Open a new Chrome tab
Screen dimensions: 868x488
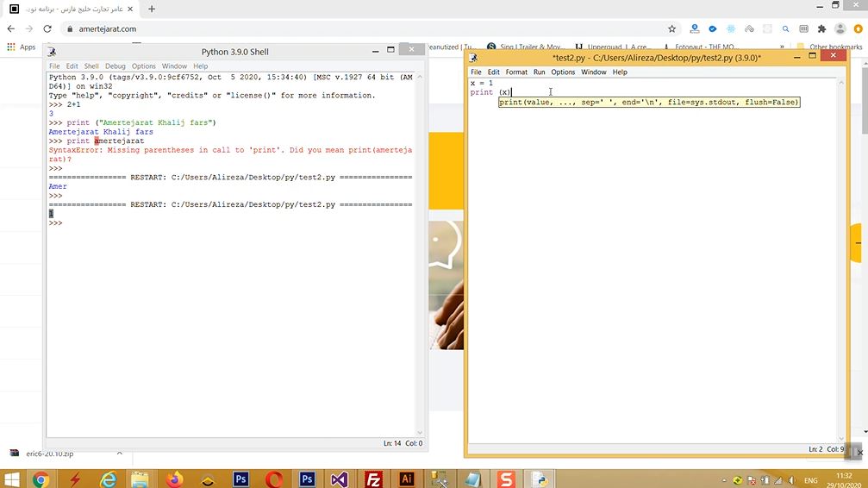pyautogui.click(x=152, y=9)
